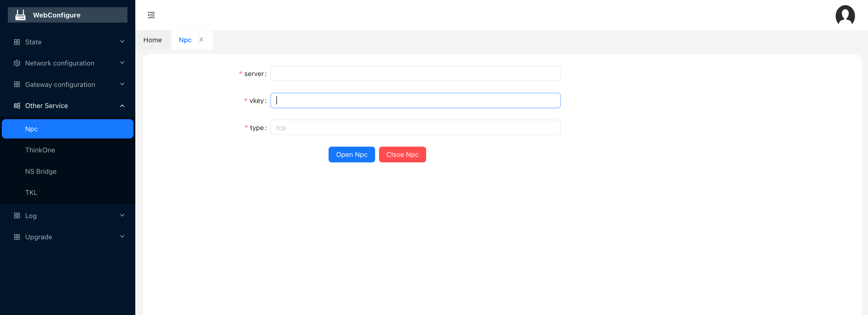The width and height of the screenshot is (868, 315).
Task: Collapse the sidebar with the menu fold icon
Action: (151, 15)
